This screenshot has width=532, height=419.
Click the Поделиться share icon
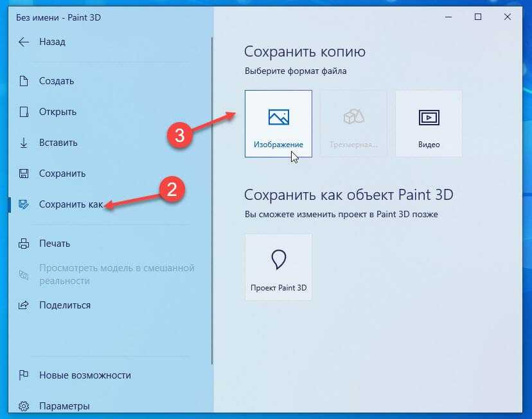[24, 305]
